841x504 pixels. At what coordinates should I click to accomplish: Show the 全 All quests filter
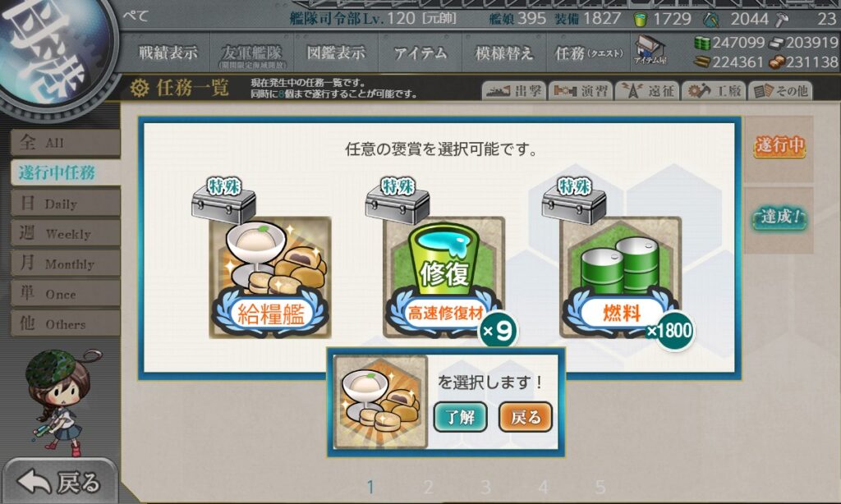point(66,143)
